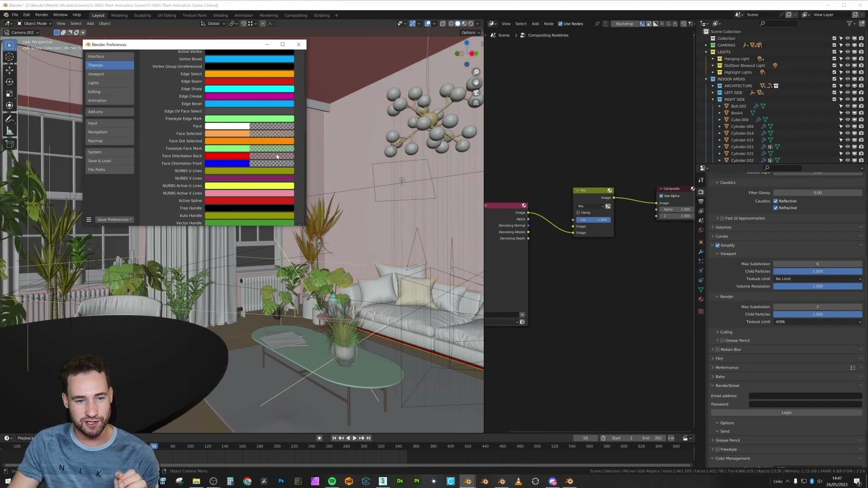Select the Move tool in viewport toolbar

pyautogui.click(x=9, y=70)
